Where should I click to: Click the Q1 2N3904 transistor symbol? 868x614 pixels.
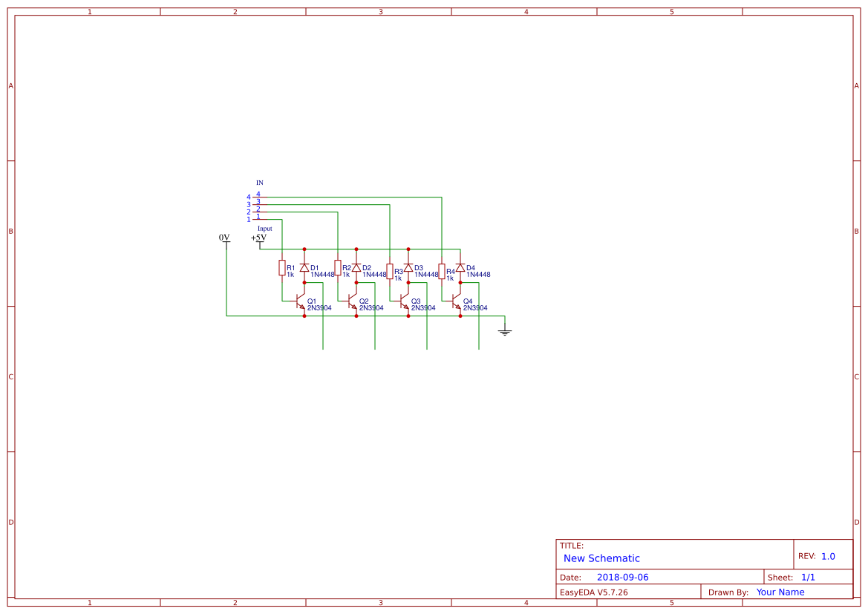click(x=299, y=302)
